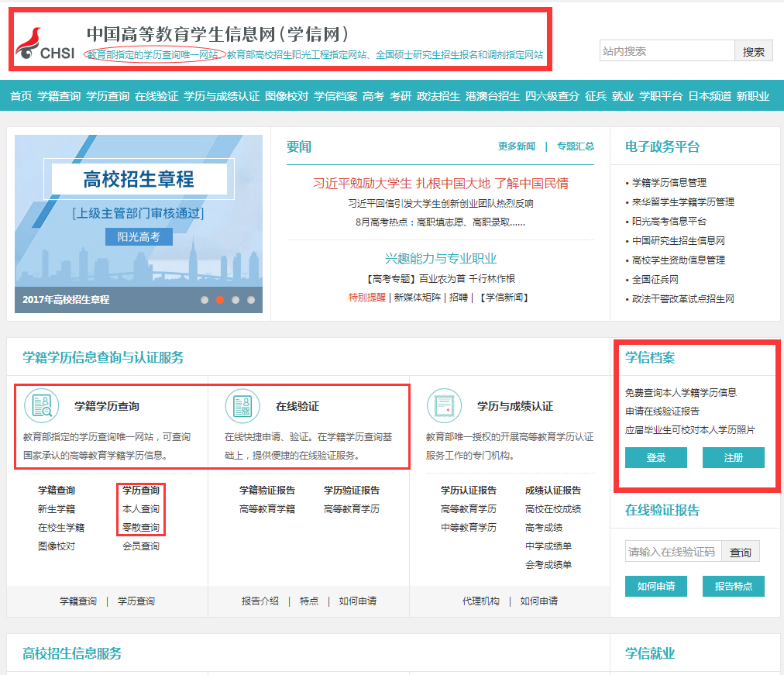
Task: Click the 请输入在线验证码 input field
Action: 673,551
